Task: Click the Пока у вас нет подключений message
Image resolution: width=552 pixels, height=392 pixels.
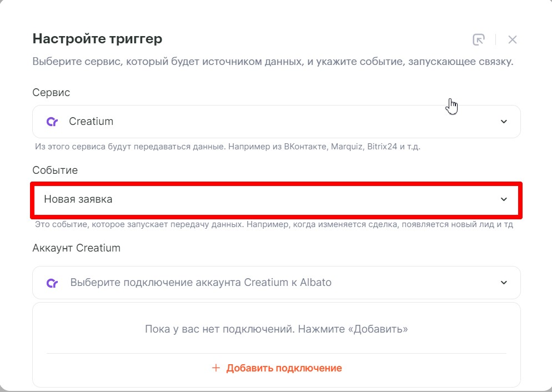Action: pyautogui.click(x=277, y=329)
